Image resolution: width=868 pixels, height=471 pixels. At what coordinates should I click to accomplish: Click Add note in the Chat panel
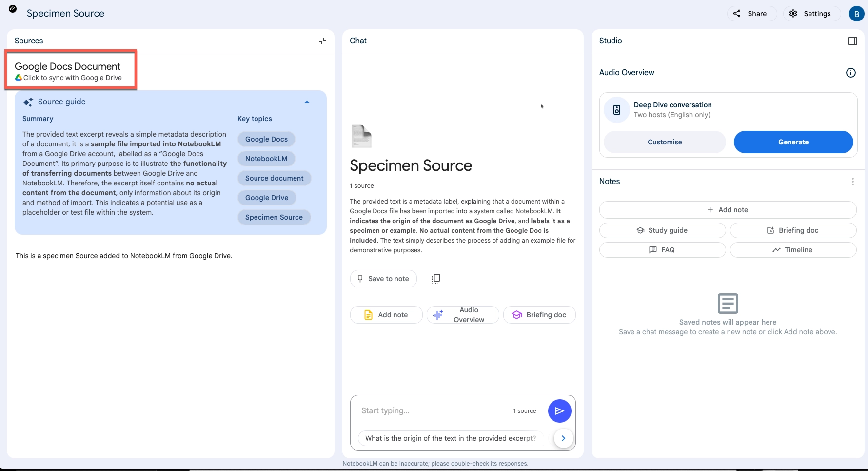(386, 315)
